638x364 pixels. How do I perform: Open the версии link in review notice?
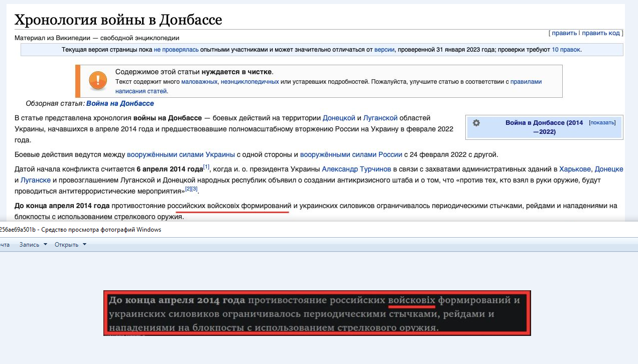click(385, 50)
